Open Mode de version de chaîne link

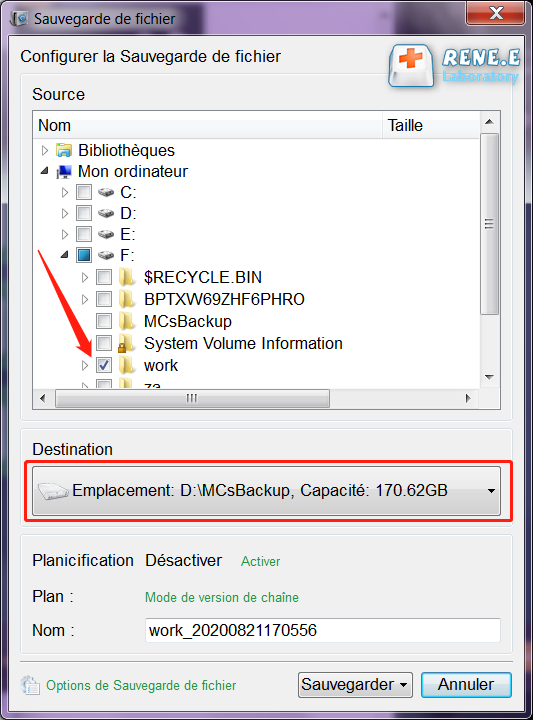tap(222, 597)
